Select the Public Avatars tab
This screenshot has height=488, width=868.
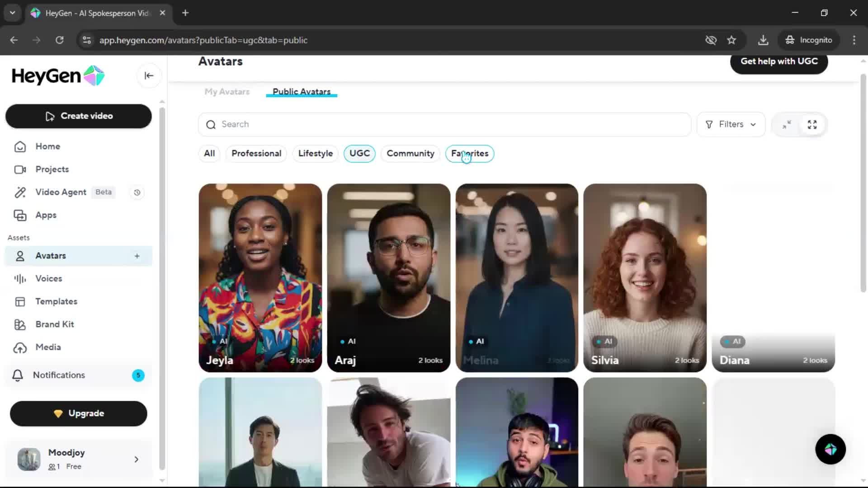(302, 92)
